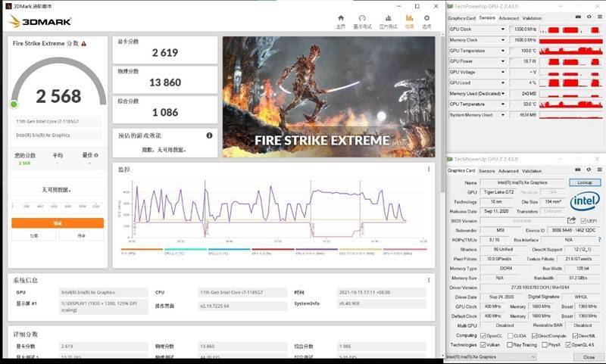Click the GPU name field Intel Iris Xe Graphics
Viewport: 606px width, 364px height.
click(x=522, y=182)
